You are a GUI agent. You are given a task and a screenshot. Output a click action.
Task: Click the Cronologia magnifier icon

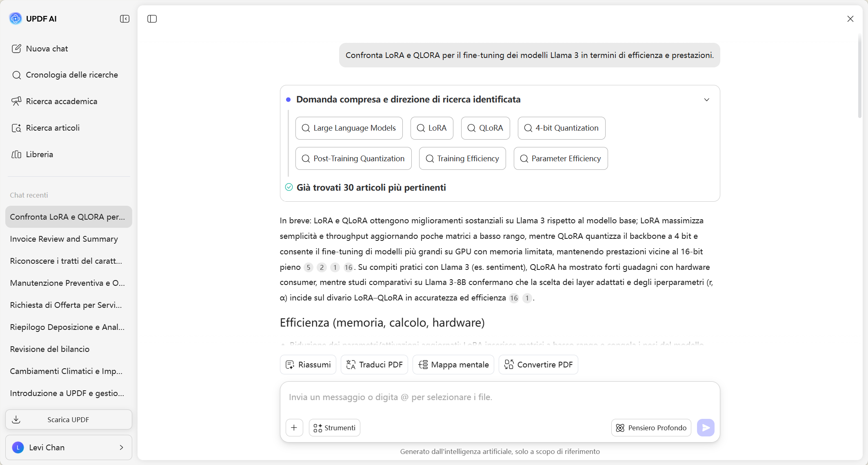tap(16, 75)
